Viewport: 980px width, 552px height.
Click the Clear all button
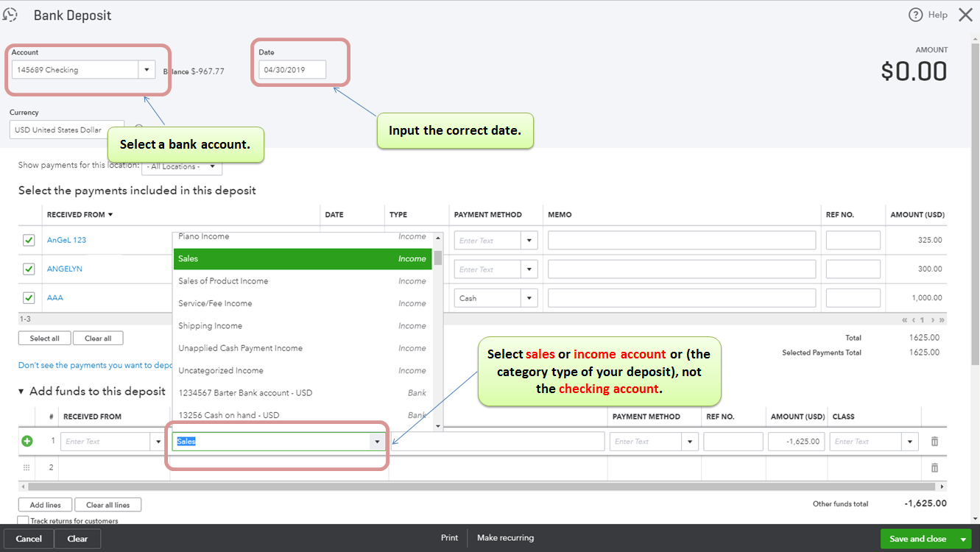(98, 339)
